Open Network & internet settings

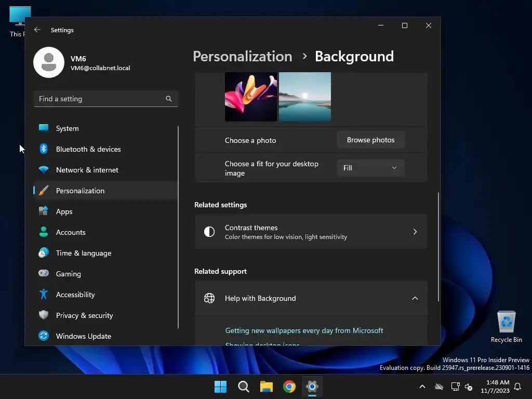pyautogui.click(x=105, y=170)
